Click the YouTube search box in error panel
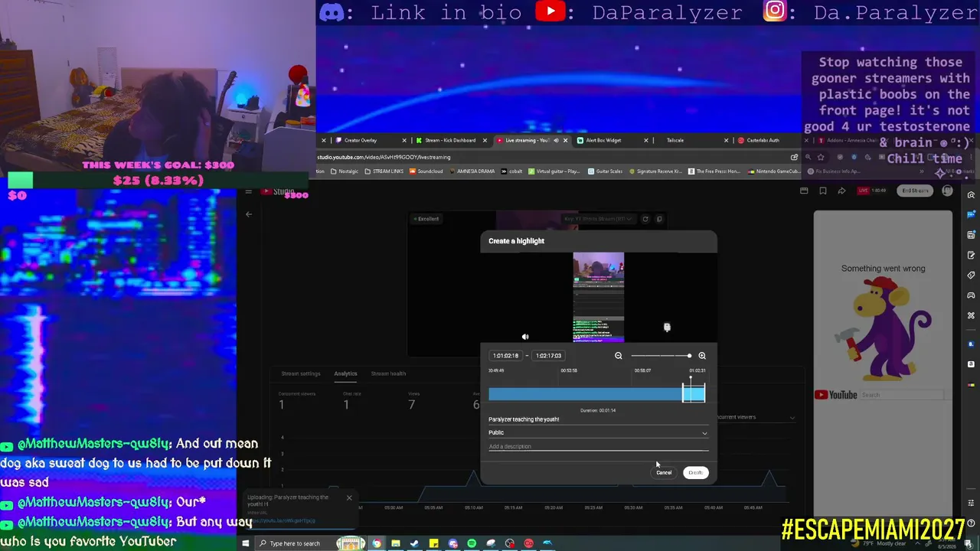The height and width of the screenshot is (551, 980). coord(902,395)
